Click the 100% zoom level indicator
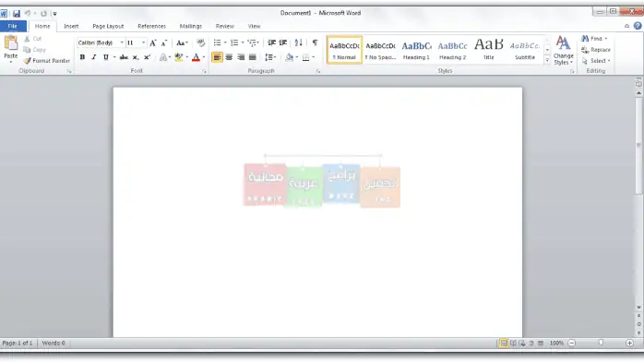Image resolution: width=644 pixels, height=362 pixels. click(556, 343)
